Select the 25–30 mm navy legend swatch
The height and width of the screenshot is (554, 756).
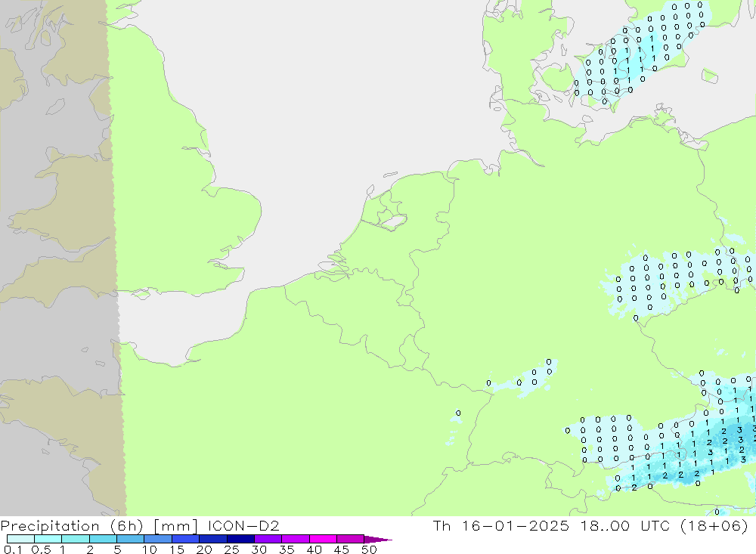pyautogui.click(x=240, y=539)
